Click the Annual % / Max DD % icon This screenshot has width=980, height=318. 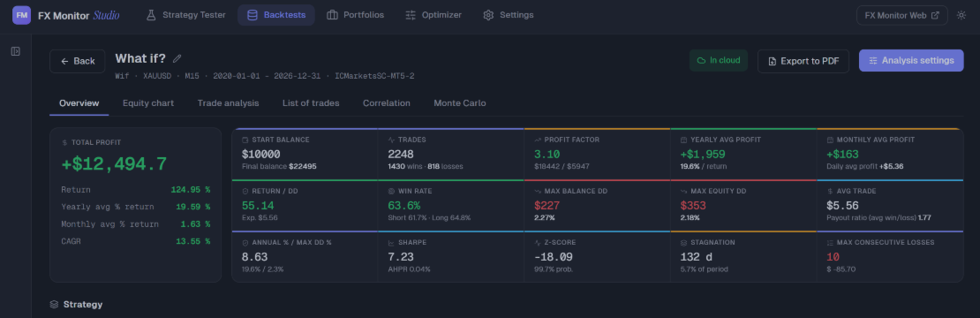[x=245, y=242]
